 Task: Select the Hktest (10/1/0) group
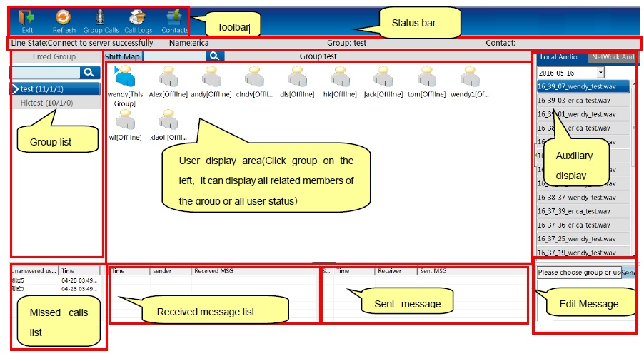pyautogui.click(x=46, y=103)
